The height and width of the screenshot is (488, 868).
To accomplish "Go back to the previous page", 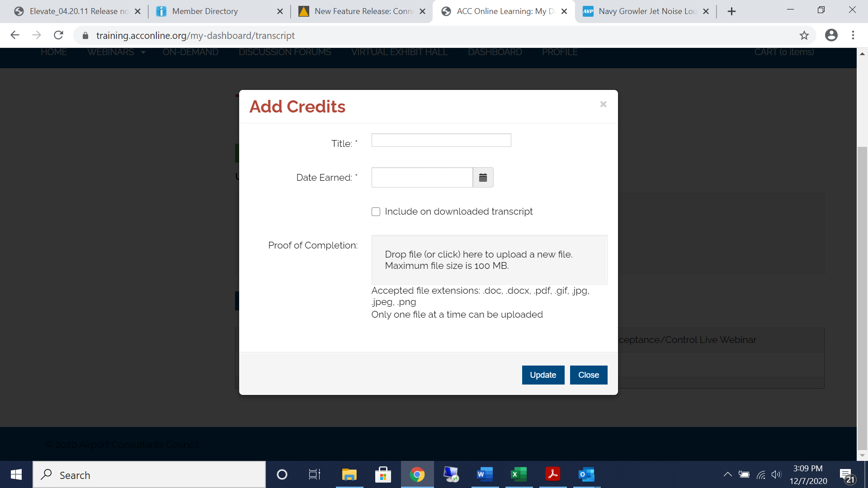I will click(x=15, y=35).
